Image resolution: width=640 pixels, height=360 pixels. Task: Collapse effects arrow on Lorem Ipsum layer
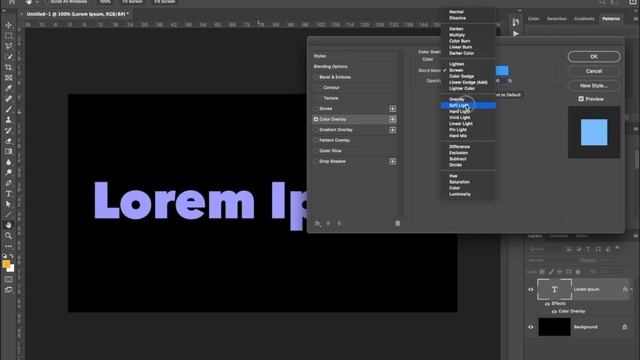point(632,289)
